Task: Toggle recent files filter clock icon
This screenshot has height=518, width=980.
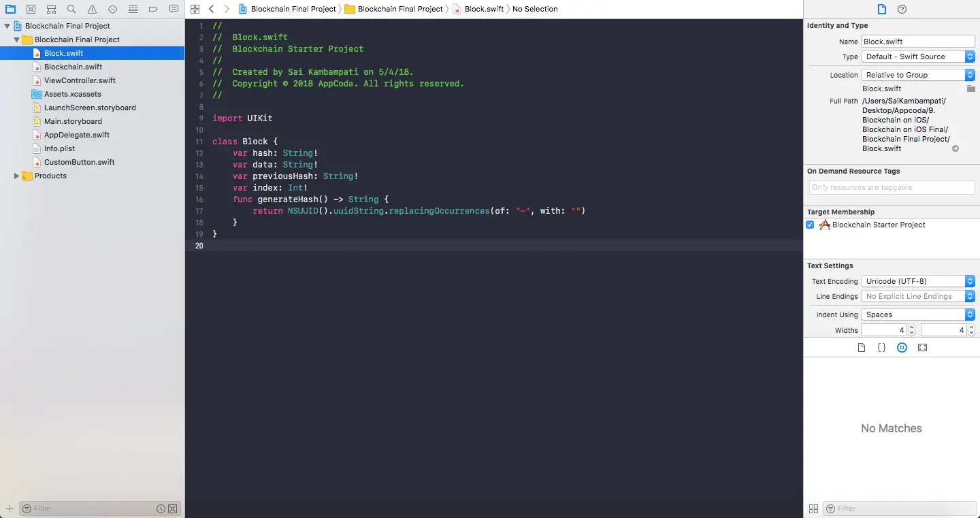Action: tap(161, 508)
